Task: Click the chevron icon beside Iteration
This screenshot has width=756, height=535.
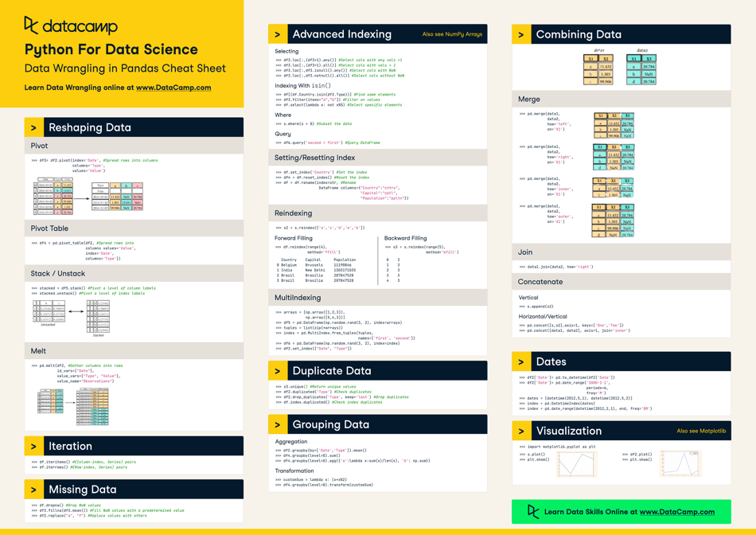Action: click(x=33, y=447)
